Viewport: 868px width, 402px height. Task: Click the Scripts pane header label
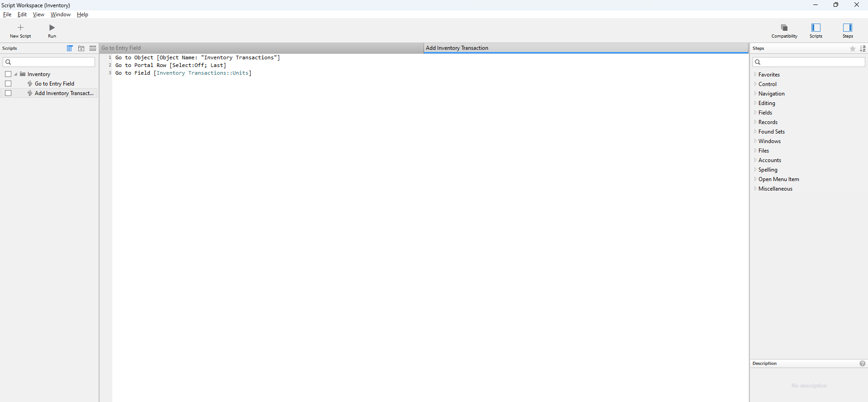pos(10,48)
